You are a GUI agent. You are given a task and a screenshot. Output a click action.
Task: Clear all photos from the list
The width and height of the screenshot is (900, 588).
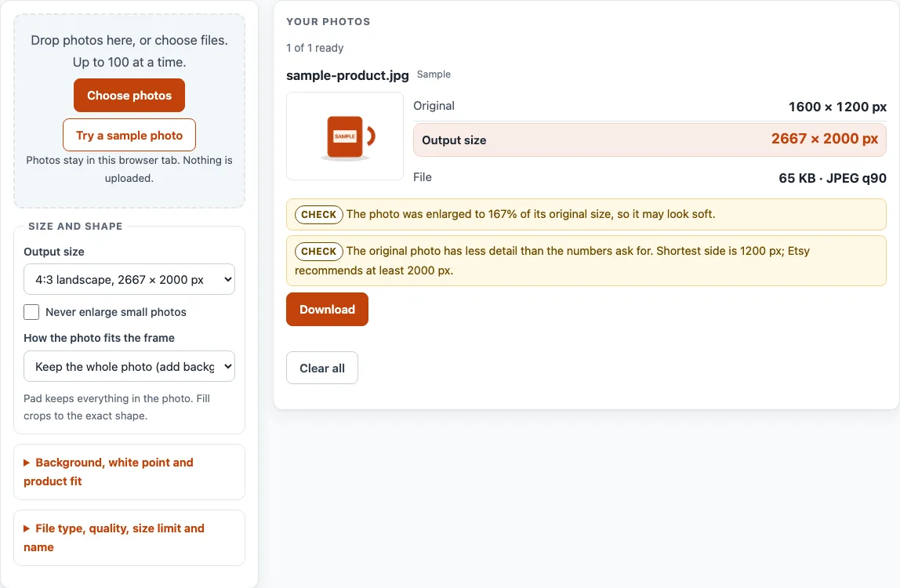pos(322,368)
